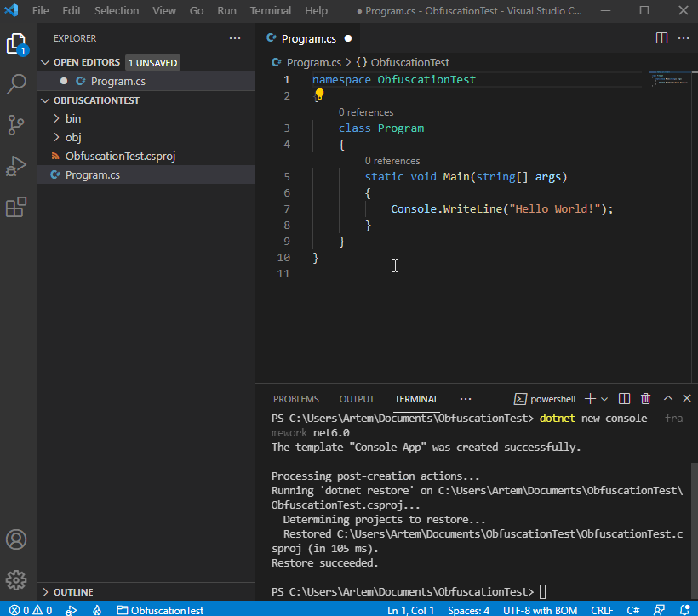The width and height of the screenshot is (698, 616).
Task: Expand the bin folder
Action: click(73, 118)
